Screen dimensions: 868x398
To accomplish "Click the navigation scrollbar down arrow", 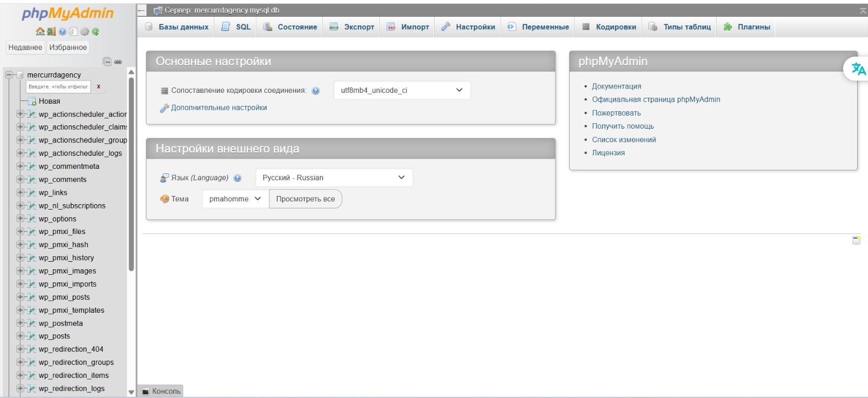I will (131, 392).
